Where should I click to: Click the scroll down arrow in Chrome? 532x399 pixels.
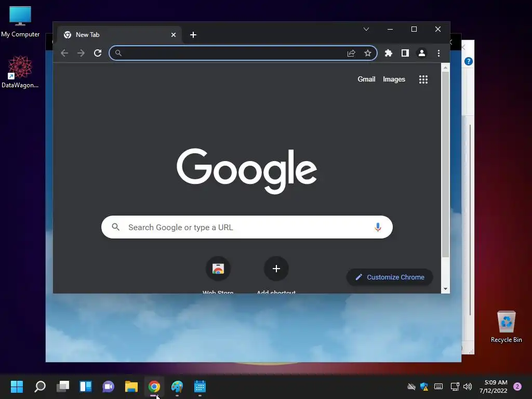[x=445, y=289]
